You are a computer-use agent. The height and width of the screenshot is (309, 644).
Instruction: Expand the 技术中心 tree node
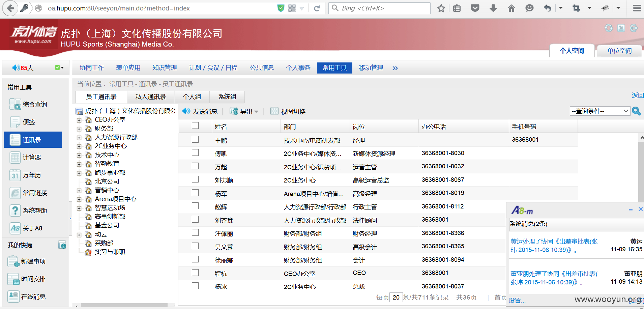point(79,155)
